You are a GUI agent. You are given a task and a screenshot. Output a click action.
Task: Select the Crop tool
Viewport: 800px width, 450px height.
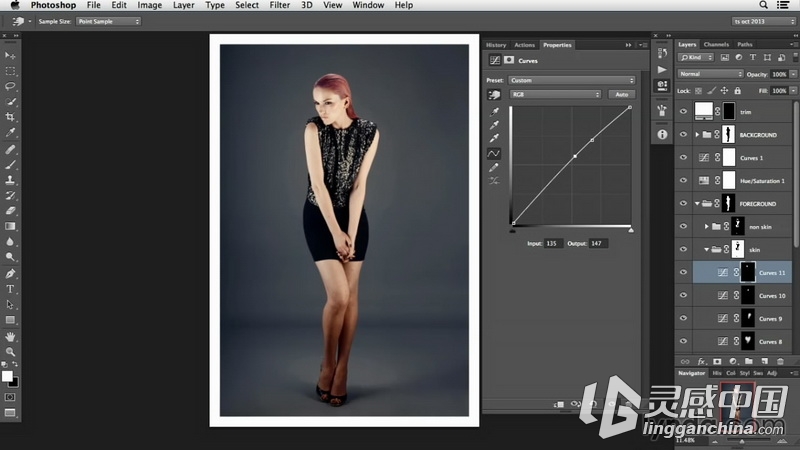[10, 117]
